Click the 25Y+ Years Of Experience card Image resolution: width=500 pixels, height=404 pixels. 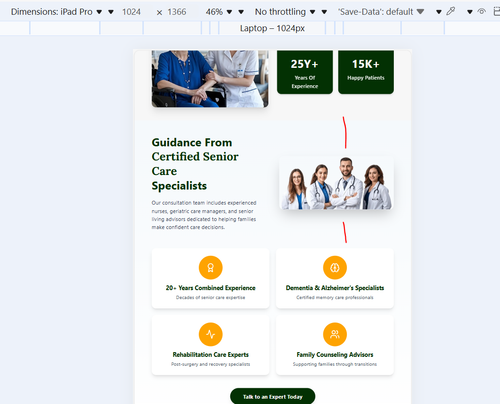(x=305, y=72)
